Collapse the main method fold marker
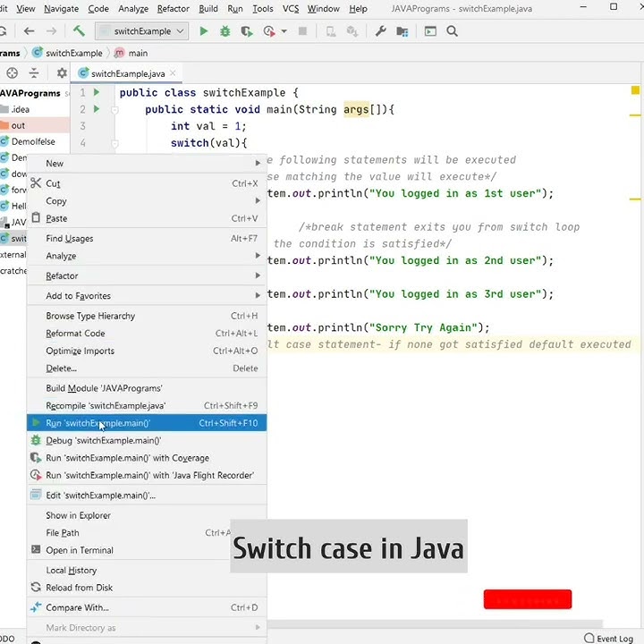 [115, 110]
